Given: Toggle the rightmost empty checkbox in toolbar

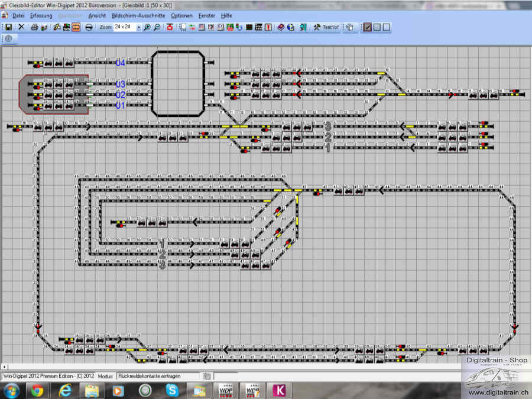Looking at the screenshot, I should [x=386, y=27].
